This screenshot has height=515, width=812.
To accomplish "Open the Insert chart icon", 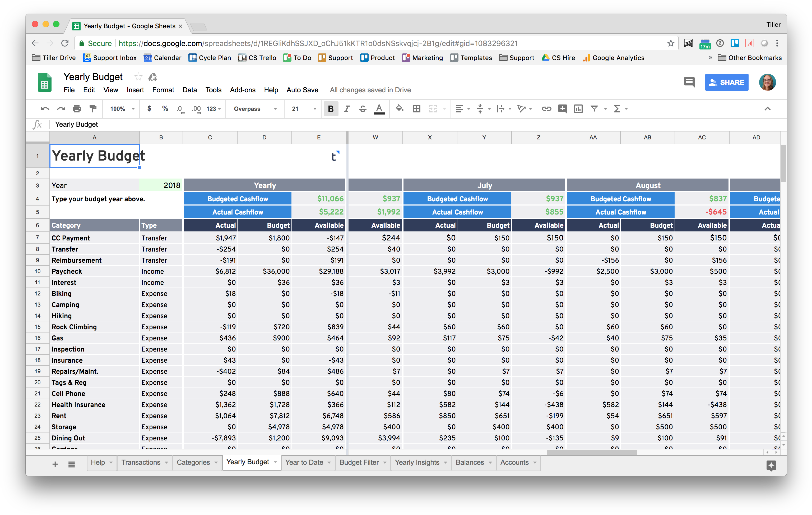I will click(x=578, y=109).
